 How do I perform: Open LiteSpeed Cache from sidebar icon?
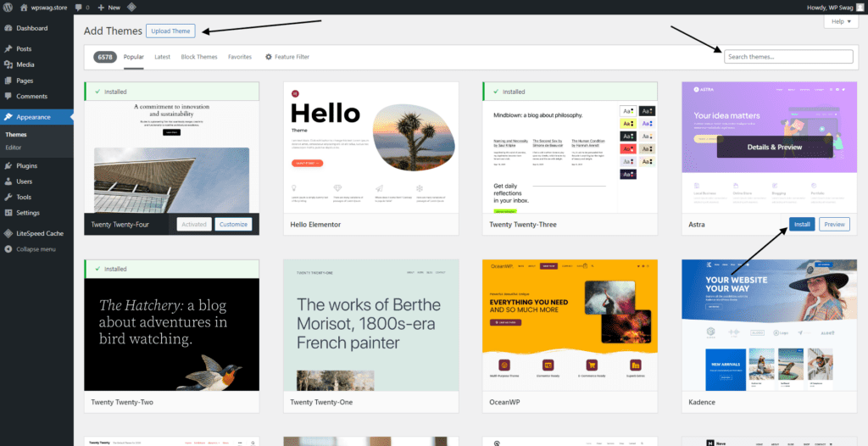(8, 232)
